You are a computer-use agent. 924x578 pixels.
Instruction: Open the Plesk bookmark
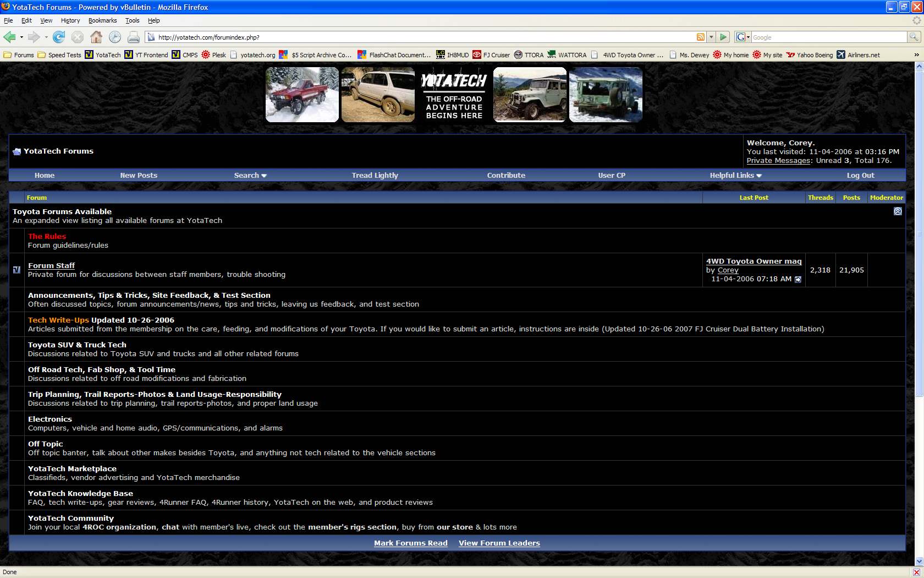214,55
